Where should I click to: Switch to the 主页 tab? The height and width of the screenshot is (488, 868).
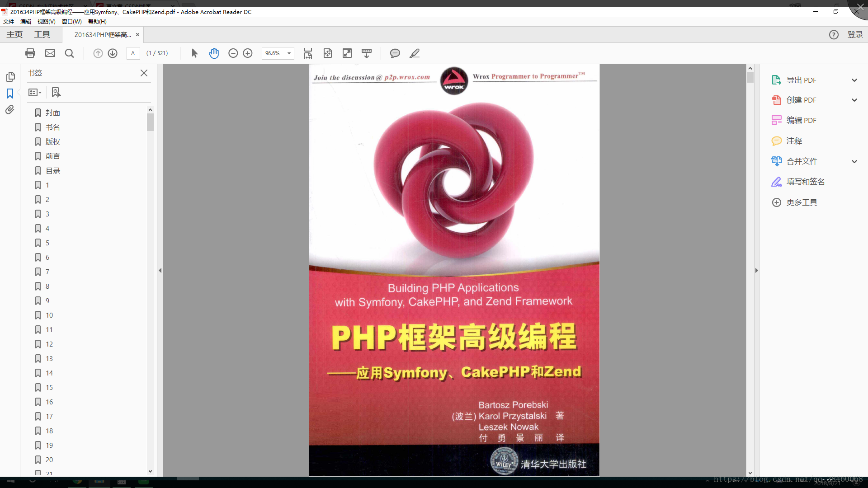(14, 34)
